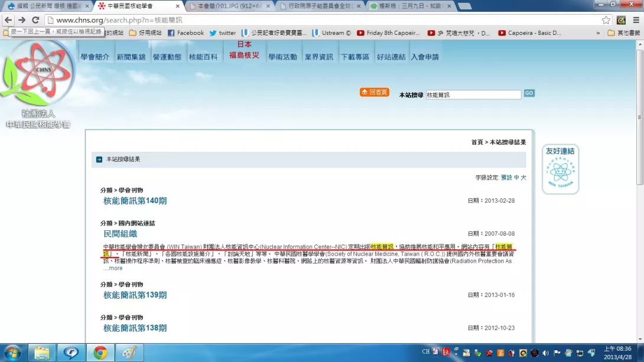Bookmark this page with the star icon
This screenshot has height=362, width=644.
tap(606, 20)
